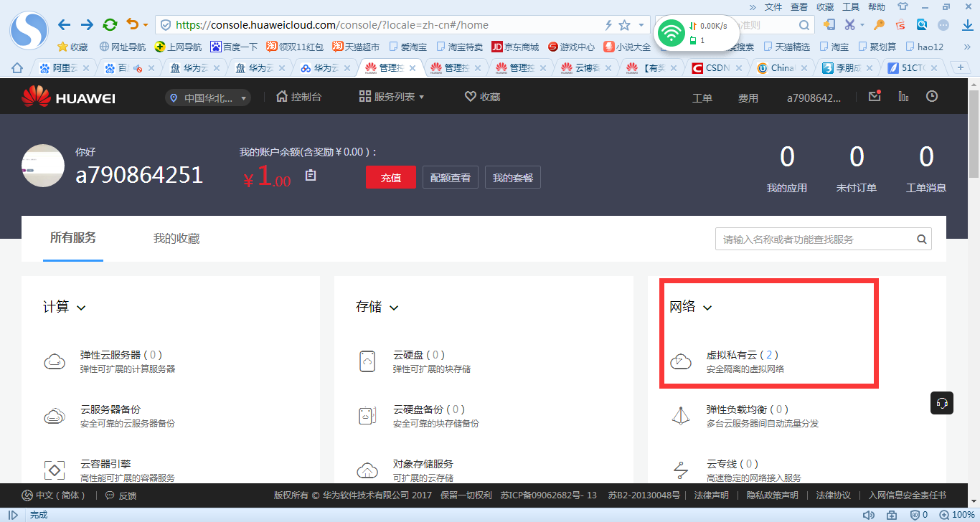980x522 pixels.
Task: Open the 文件 browser menu
Action: 773,6
